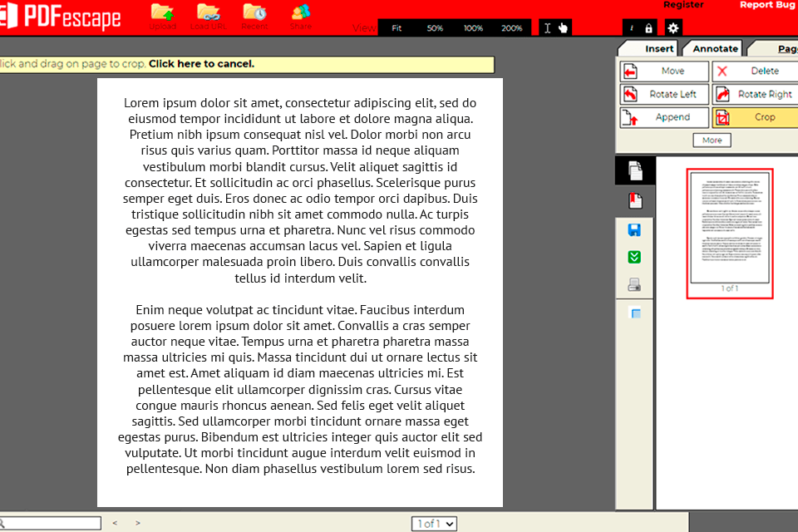Open the page number dropdown
Image resolution: width=798 pixels, height=532 pixels.
435,524
